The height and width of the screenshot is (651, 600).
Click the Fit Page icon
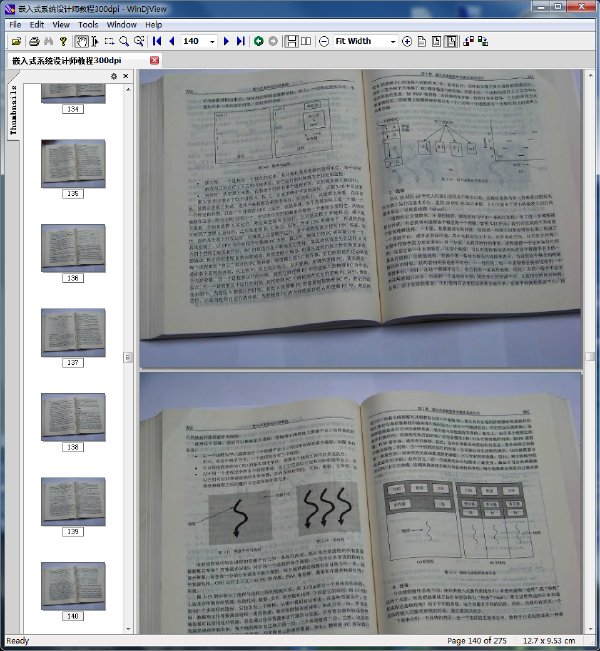pos(436,41)
